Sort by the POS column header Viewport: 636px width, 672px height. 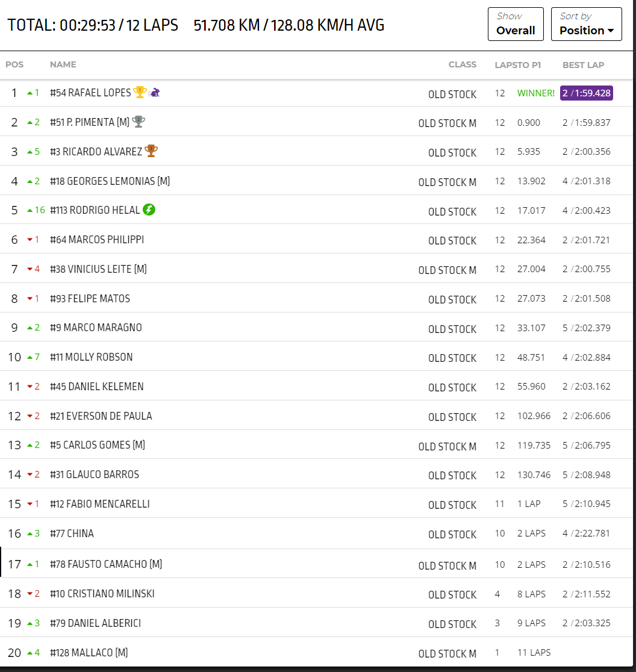(14, 64)
